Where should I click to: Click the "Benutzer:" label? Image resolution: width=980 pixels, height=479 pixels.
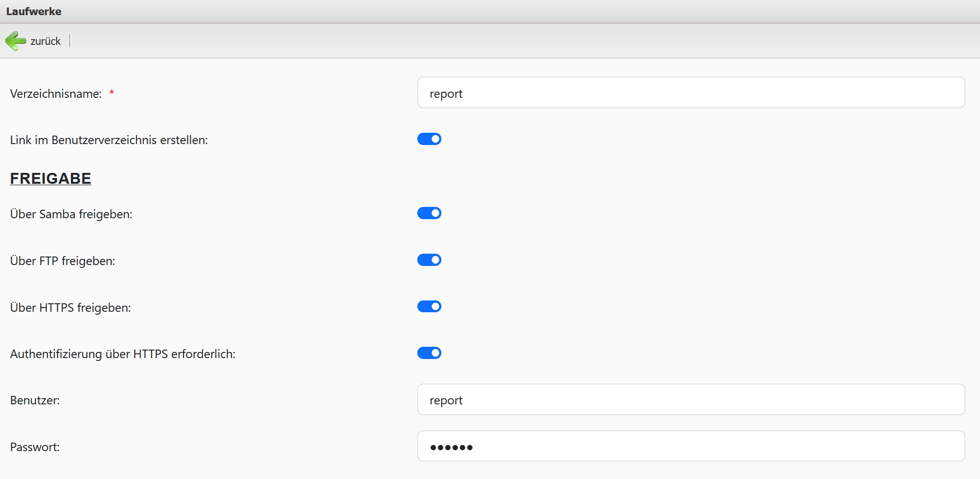click(35, 401)
